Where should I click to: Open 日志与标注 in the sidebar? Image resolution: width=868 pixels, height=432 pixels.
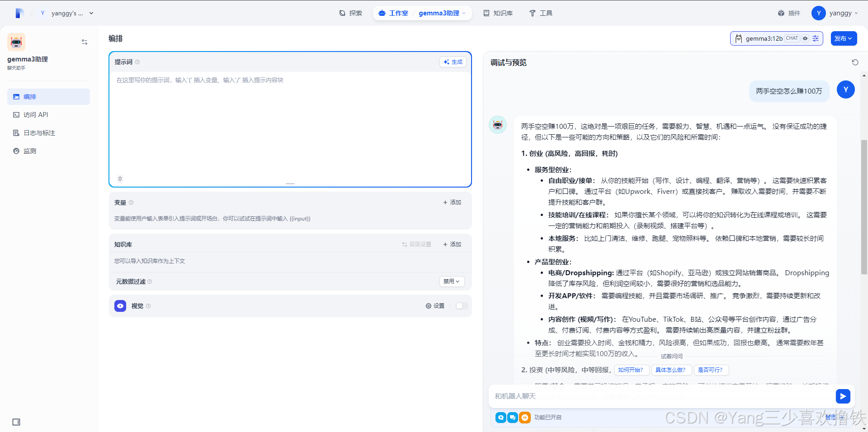pyautogui.click(x=48, y=133)
